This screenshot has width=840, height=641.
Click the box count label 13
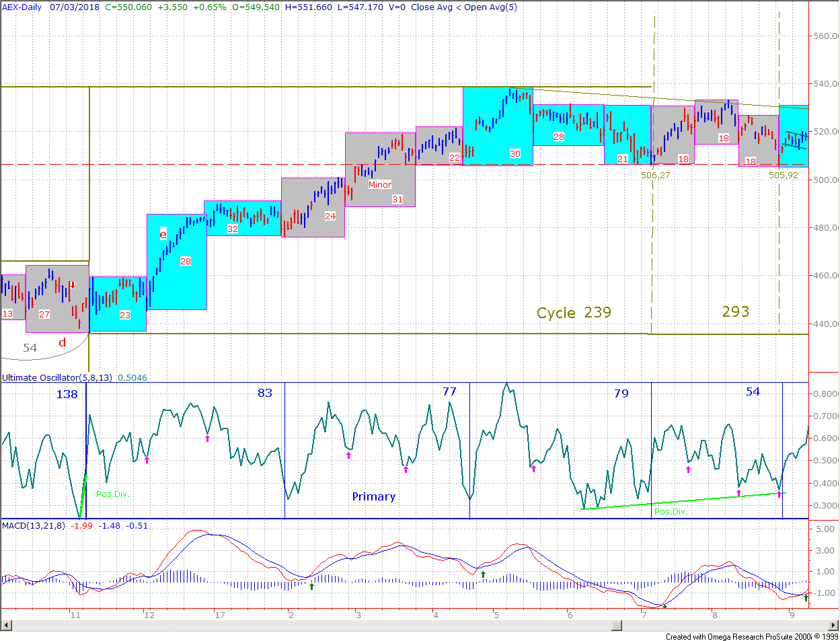pyautogui.click(x=7, y=314)
